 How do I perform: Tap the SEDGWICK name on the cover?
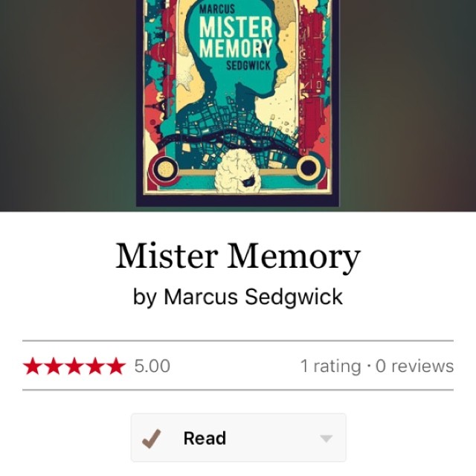click(x=248, y=65)
